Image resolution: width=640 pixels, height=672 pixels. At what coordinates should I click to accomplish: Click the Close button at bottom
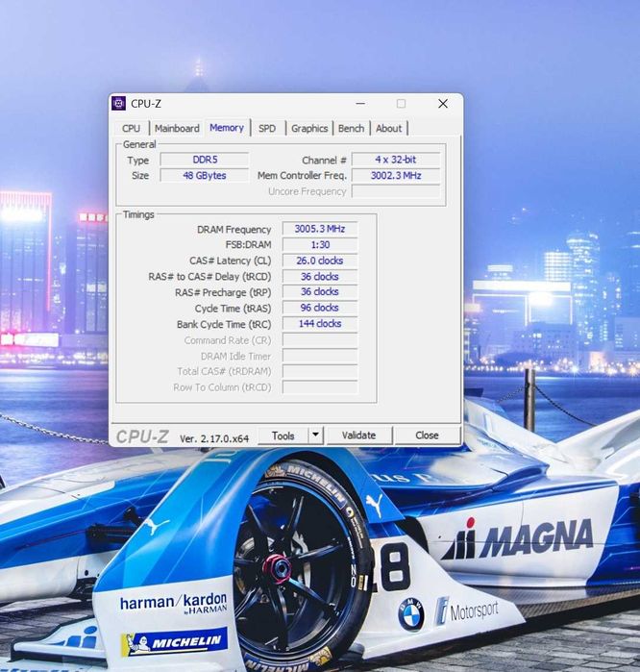(427, 436)
